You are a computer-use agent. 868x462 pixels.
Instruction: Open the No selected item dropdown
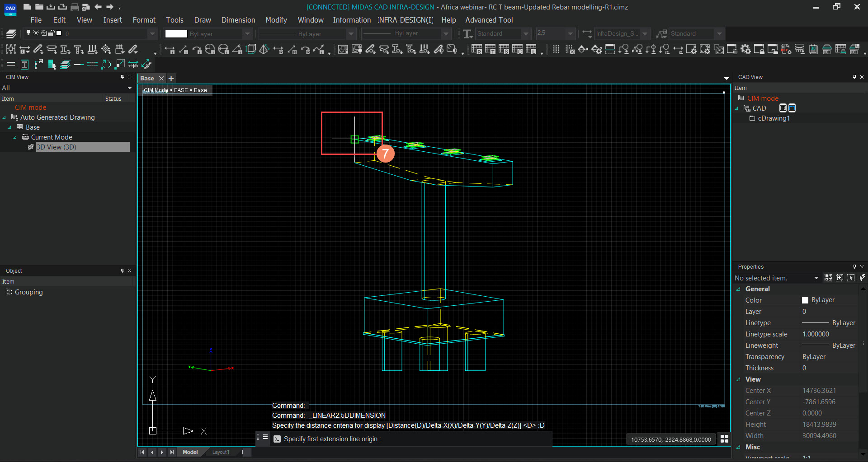point(816,278)
